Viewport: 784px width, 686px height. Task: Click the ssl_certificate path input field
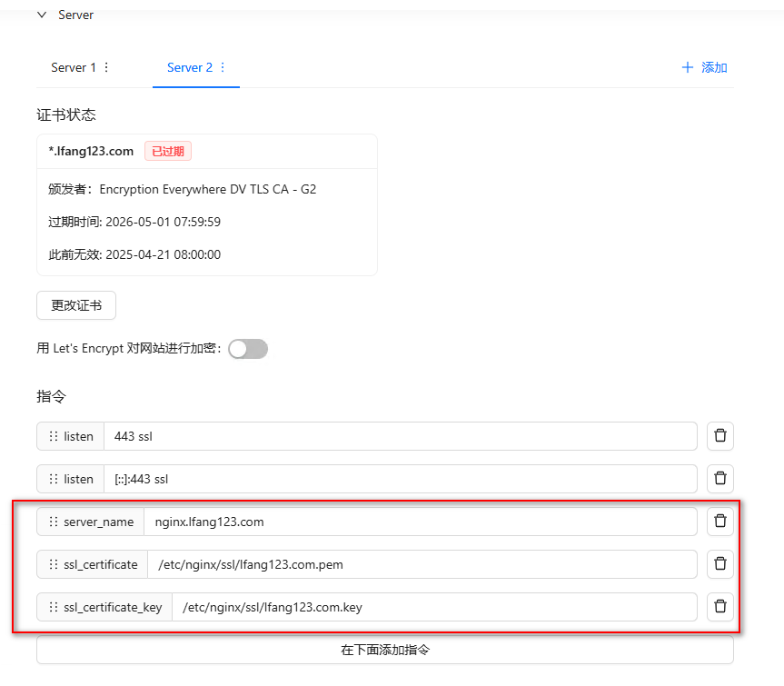click(x=422, y=564)
